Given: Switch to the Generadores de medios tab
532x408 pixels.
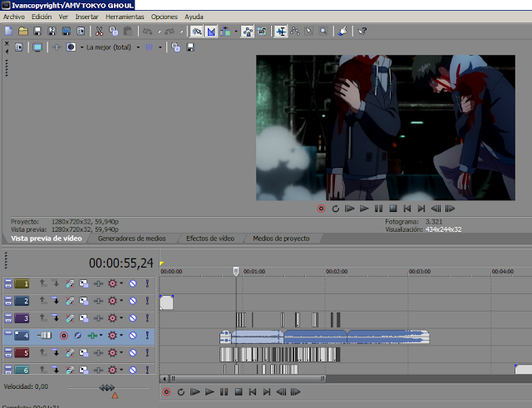Looking at the screenshot, I should pos(131,238).
